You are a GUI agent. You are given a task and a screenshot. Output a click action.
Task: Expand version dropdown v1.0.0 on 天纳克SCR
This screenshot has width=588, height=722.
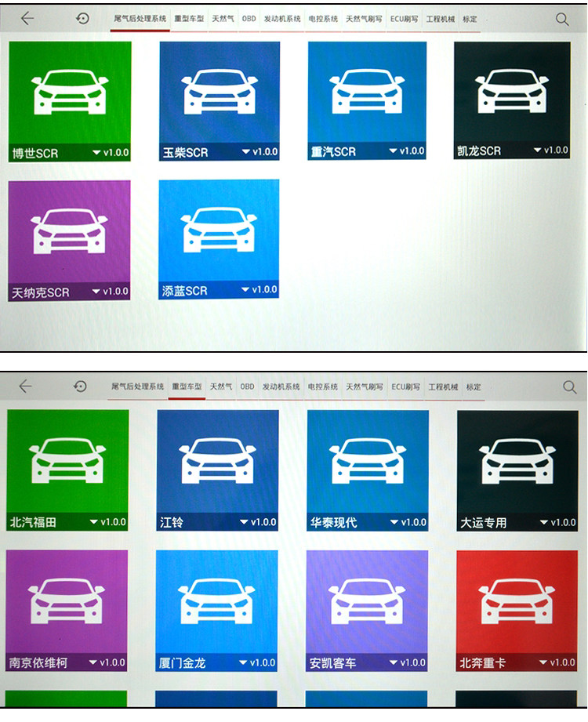point(110,292)
